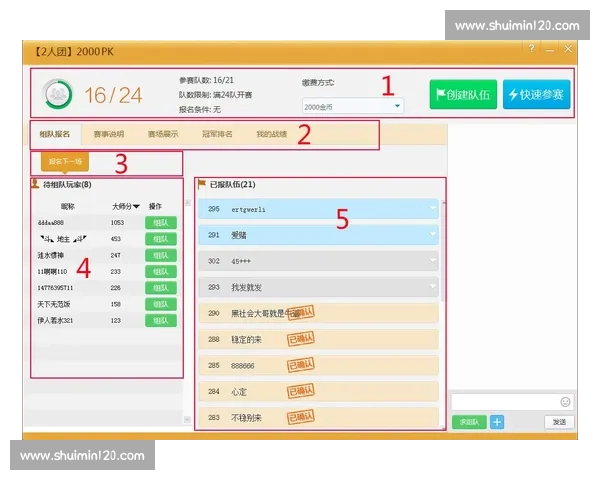Image resolution: width=600 pixels, height=480 pixels.
Task: Click the chat message input field
Action: [505, 402]
